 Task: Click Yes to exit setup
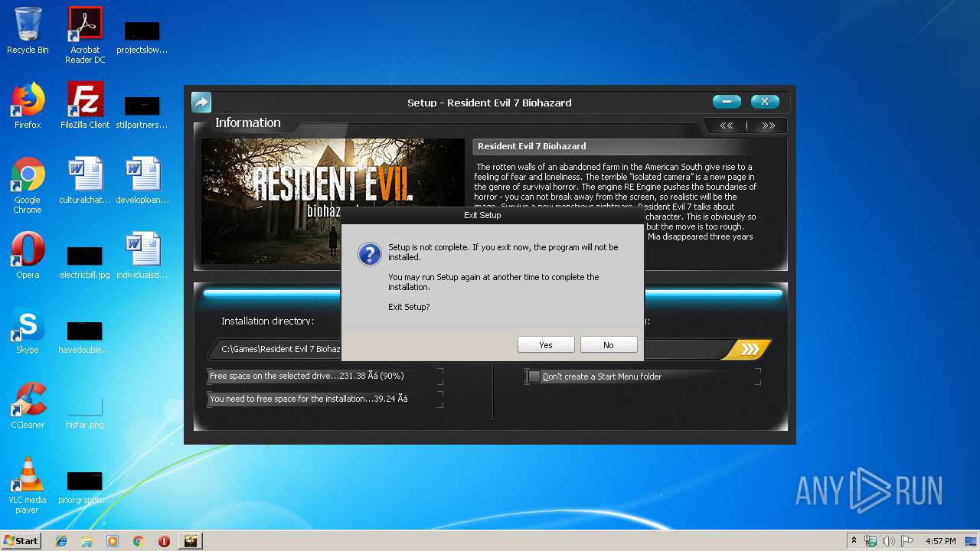tap(546, 345)
